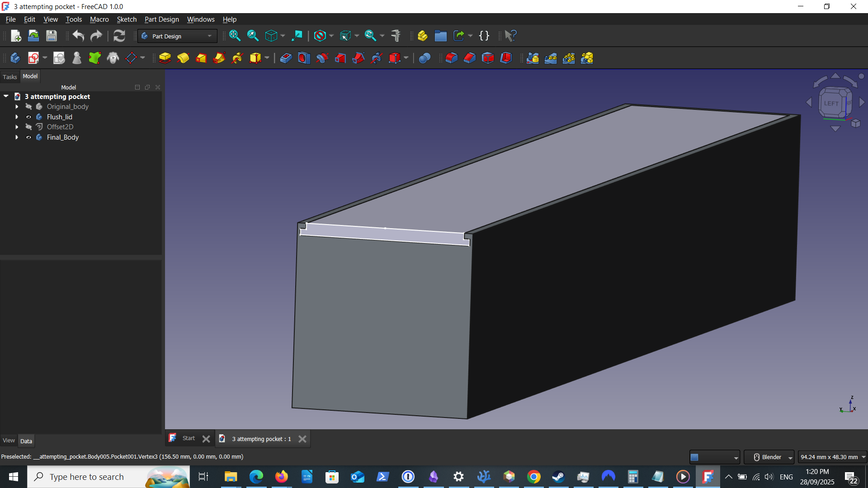Open Chrome from the taskbar

click(x=534, y=477)
